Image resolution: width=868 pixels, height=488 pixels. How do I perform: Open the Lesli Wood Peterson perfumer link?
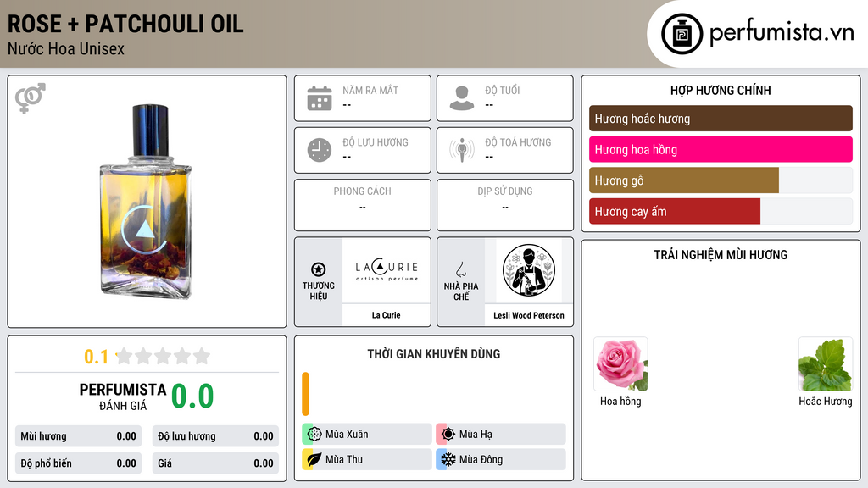[x=529, y=315]
